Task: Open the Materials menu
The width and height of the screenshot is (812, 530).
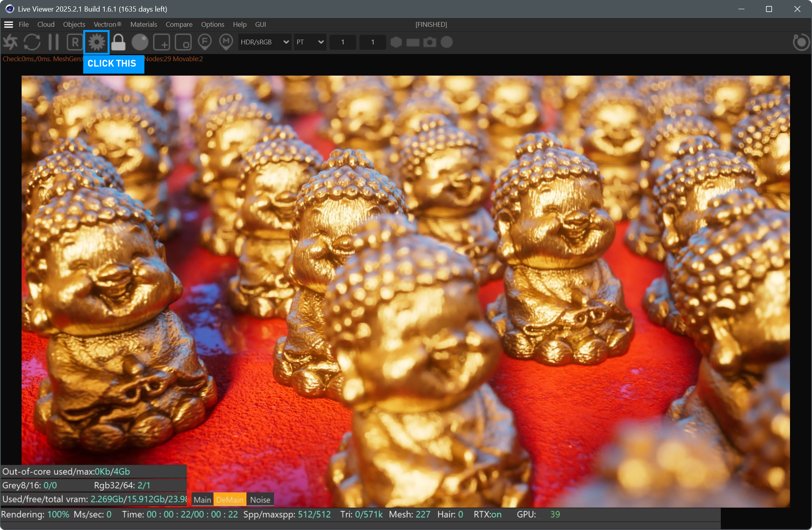Action: pos(143,24)
